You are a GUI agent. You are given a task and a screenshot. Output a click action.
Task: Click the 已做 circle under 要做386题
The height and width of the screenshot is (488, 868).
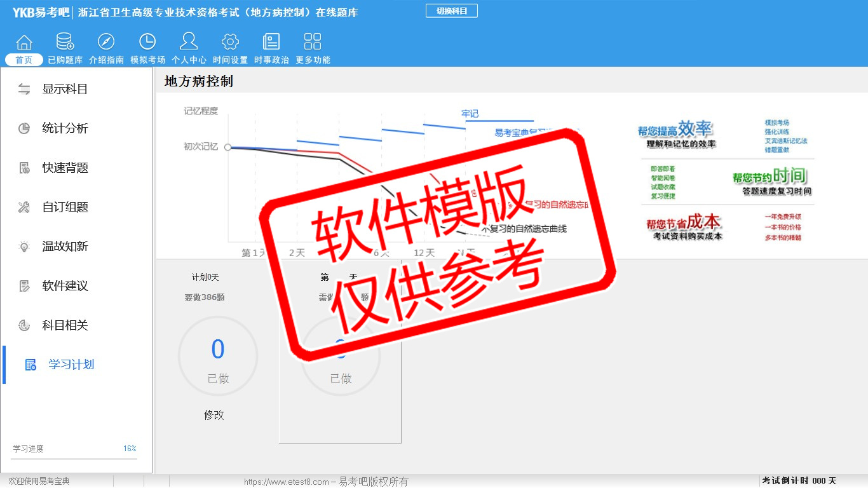pyautogui.click(x=218, y=356)
